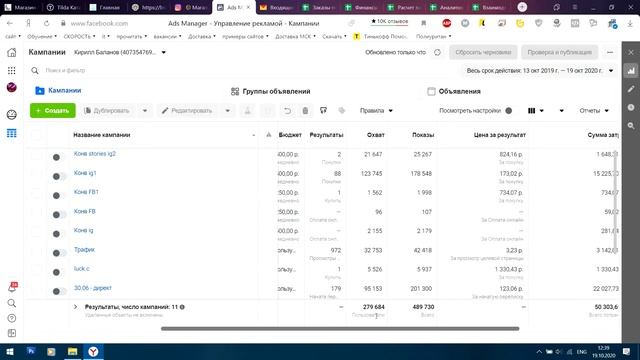Image resolution: width=640 pixels, height=360 pixels.
Task: Open the columns layout icon
Action: [531, 111]
